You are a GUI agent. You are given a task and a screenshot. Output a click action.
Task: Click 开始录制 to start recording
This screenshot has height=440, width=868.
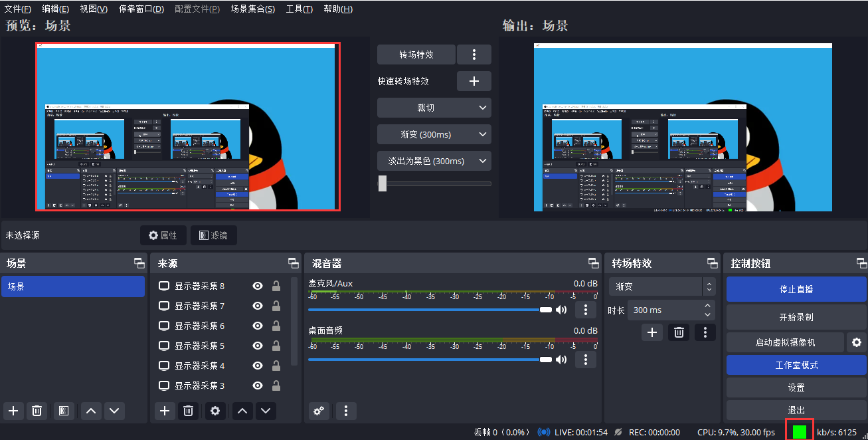[796, 317]
